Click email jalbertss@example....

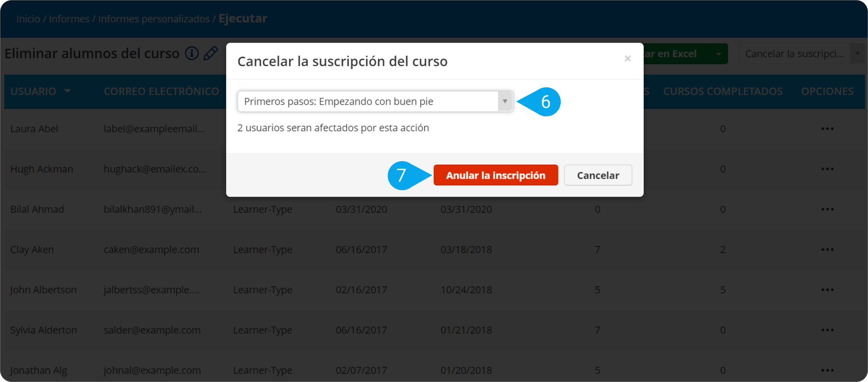[152, 290]
